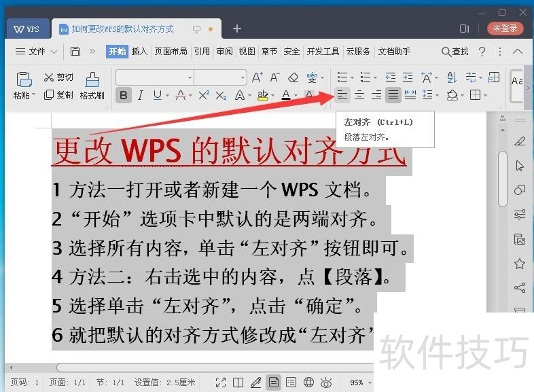Toggle Bold formatting
The image size is (534, 392).
click(x=123, y=95)
